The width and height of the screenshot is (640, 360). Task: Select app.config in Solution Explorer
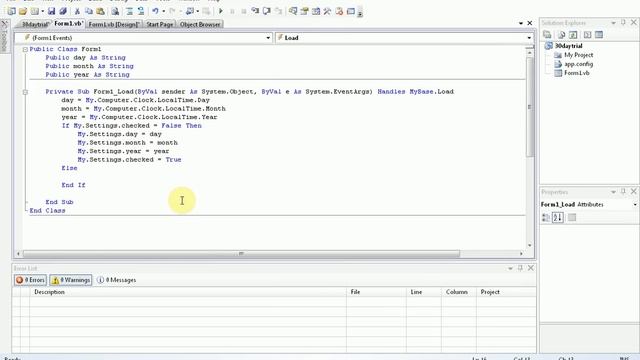click(x=578, y=64)
